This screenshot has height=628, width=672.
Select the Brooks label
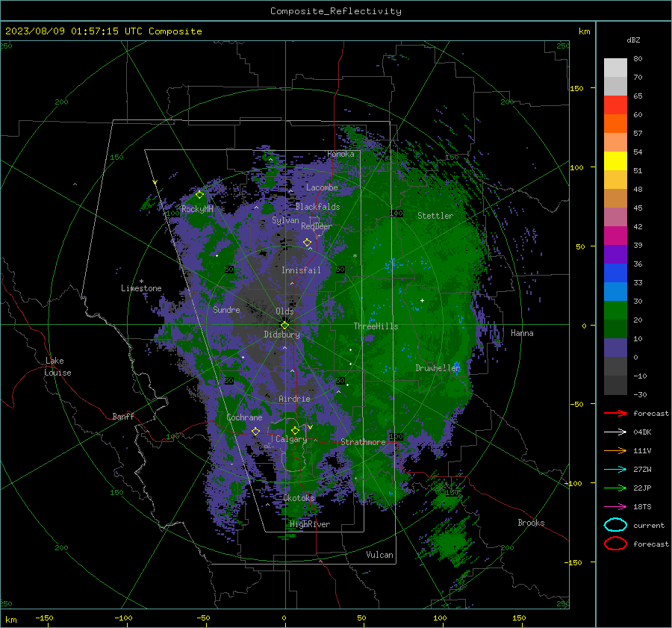click(x=531, y=523)
